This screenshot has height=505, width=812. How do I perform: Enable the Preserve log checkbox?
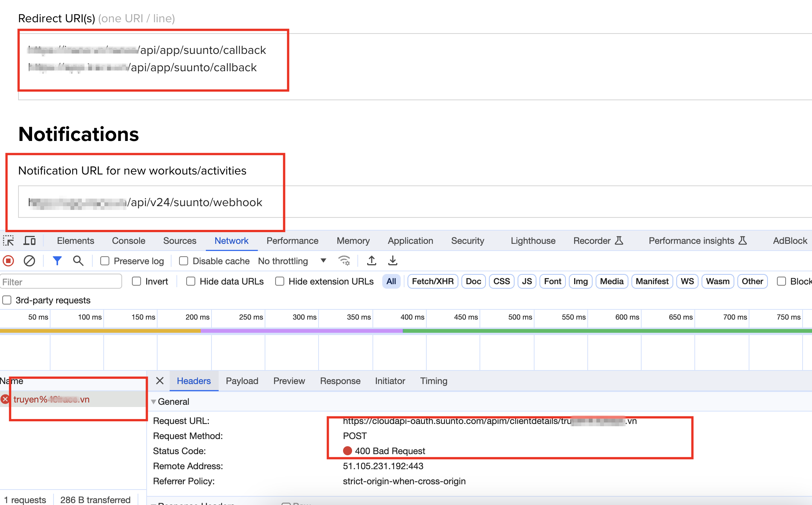(105, 261)
